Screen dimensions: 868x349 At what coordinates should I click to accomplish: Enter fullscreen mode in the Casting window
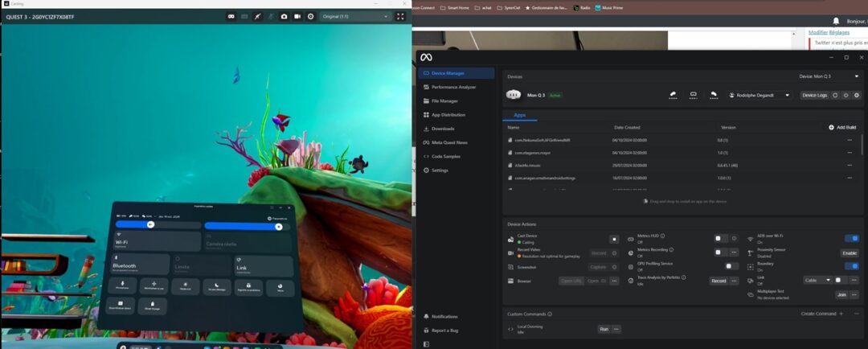400,17
